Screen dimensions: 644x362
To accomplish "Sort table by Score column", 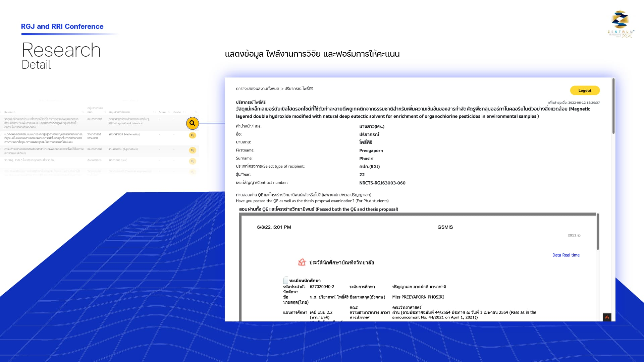I will [x=162, y=112].
